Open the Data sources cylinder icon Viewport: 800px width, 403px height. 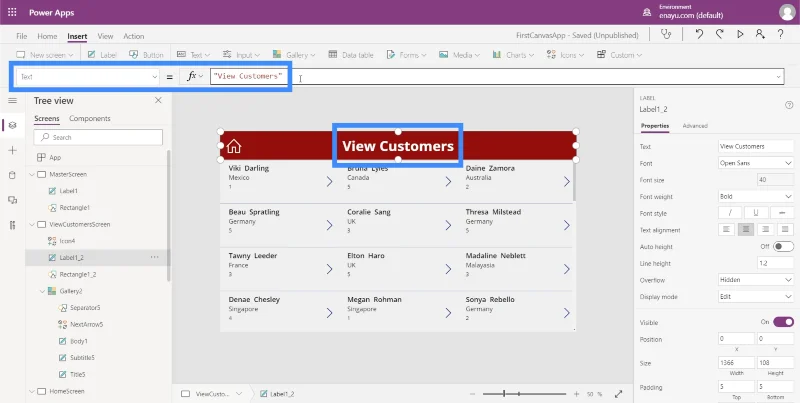[12, 175]
